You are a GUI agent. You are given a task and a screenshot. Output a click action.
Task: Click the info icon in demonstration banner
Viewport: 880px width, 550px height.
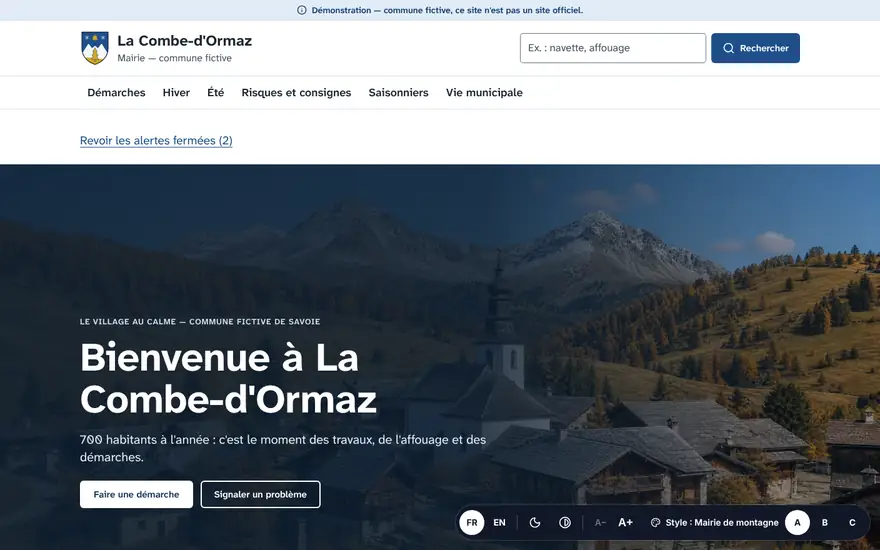[x=302, y=10]
